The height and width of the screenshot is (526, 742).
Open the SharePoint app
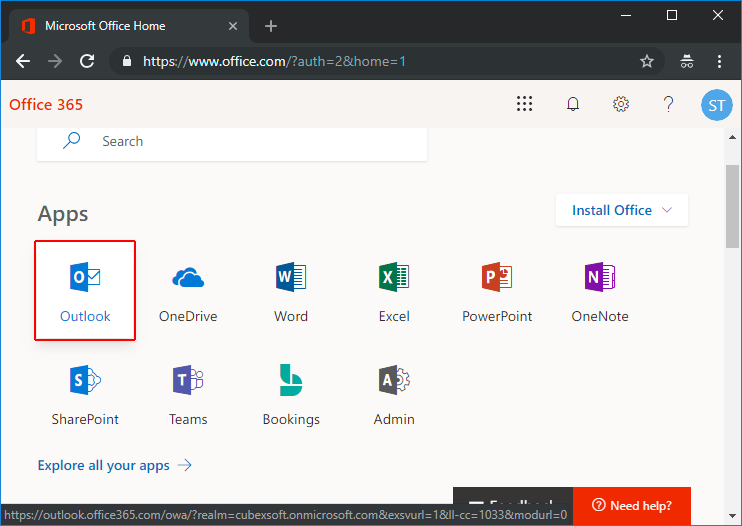tap(85, 394)
